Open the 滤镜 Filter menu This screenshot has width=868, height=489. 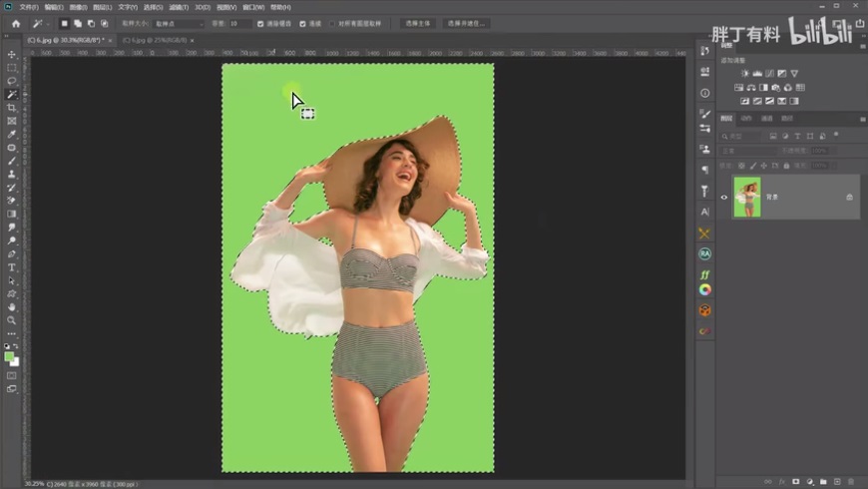coord(178,7)
